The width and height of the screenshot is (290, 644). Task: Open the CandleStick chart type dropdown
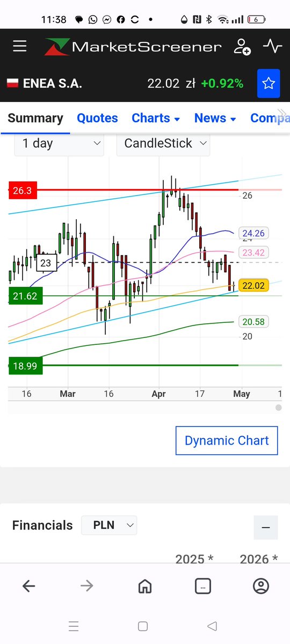[163, 143]
